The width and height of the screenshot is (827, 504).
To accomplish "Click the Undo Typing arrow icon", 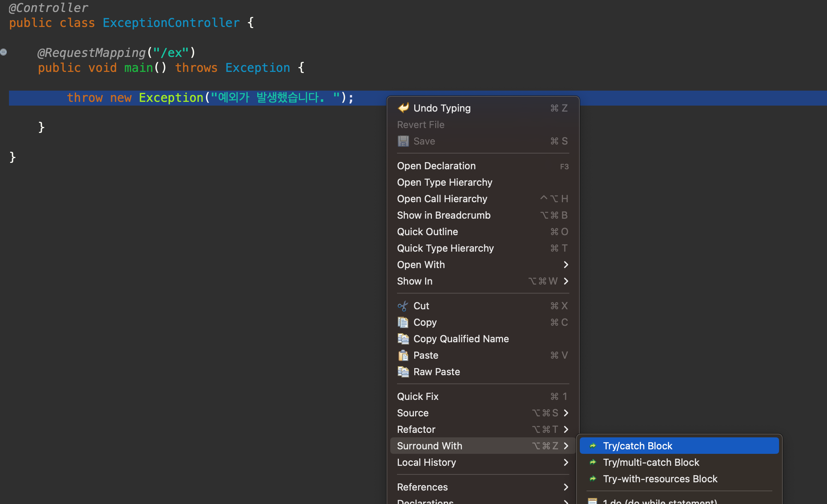I will click(403, 108).
